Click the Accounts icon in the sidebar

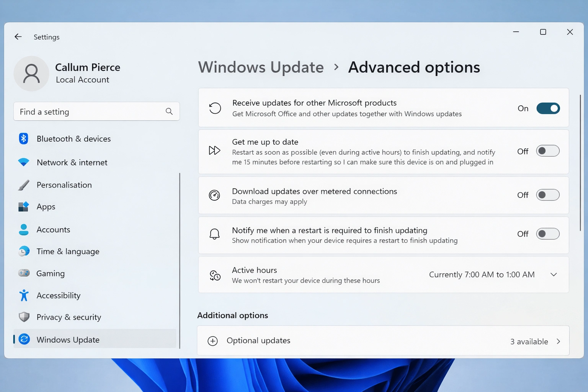click(x=24, y=229)
